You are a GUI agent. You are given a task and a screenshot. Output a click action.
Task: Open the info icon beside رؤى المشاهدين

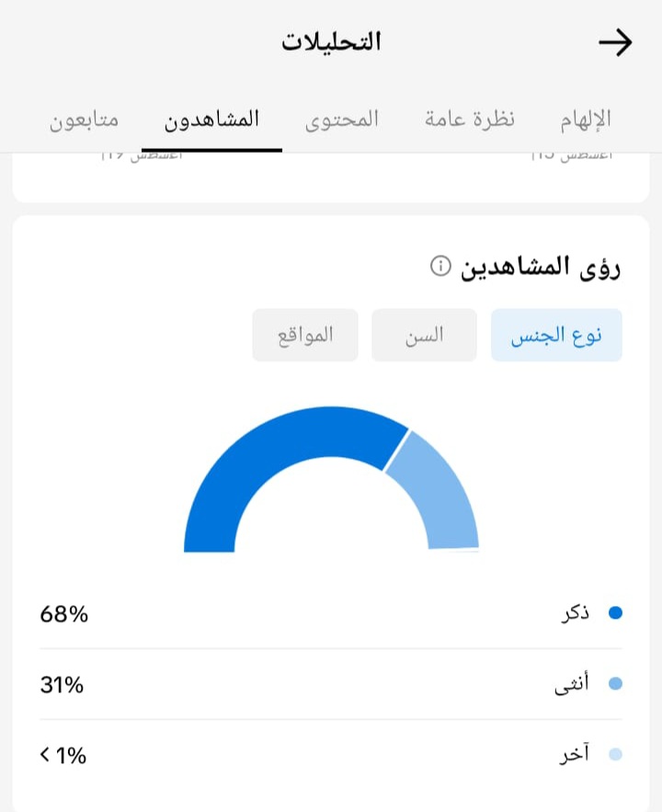pos(440,266)
